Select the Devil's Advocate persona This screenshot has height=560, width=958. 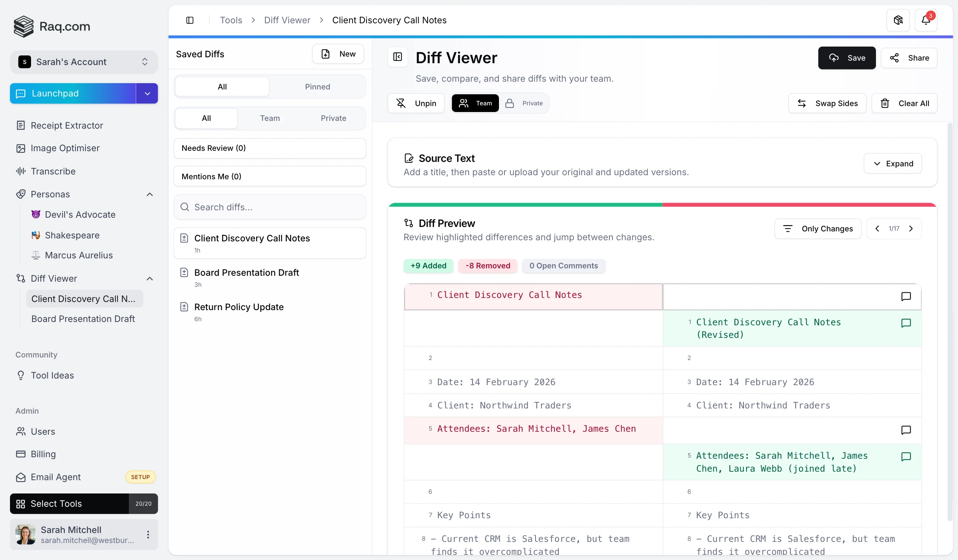tap(80, 214)
